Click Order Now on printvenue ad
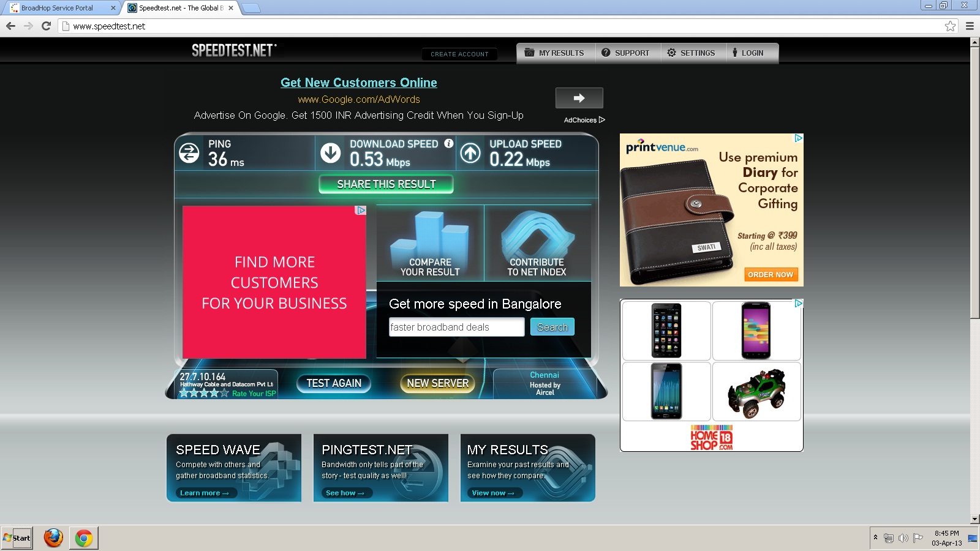This screenshot has height=551, width=980. tap(771, 274)
